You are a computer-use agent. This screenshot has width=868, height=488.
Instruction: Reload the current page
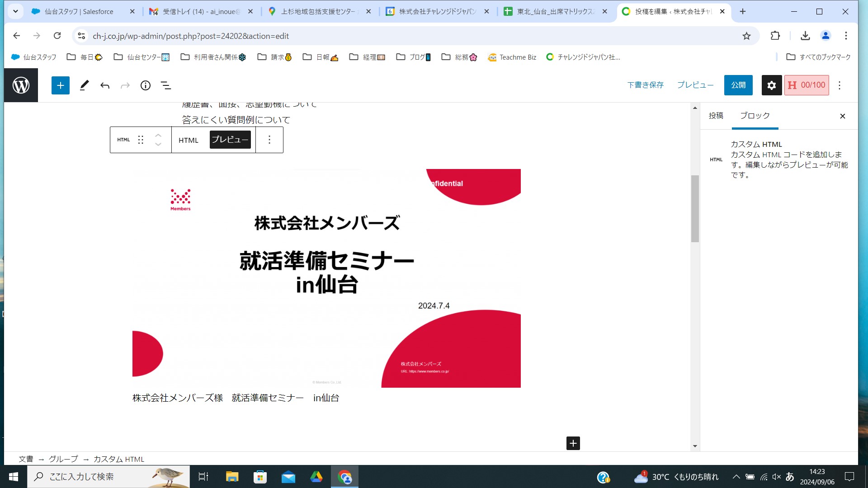(x=57, y=36)
